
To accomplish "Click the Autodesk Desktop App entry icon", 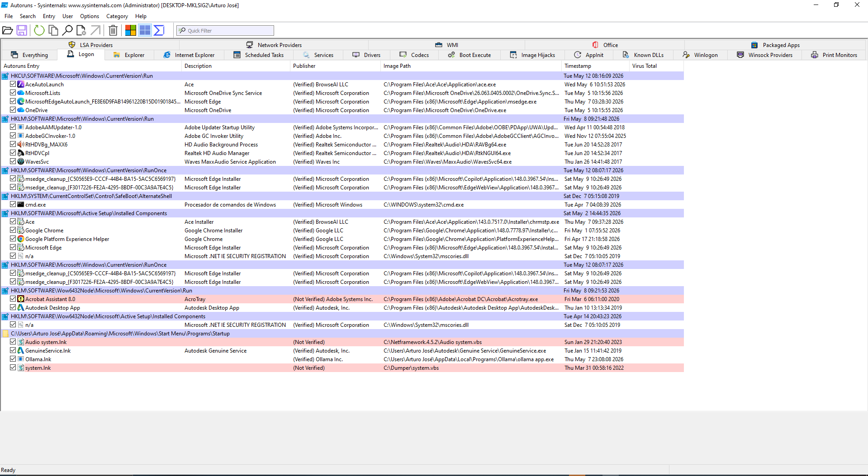I will click(21, 307).
